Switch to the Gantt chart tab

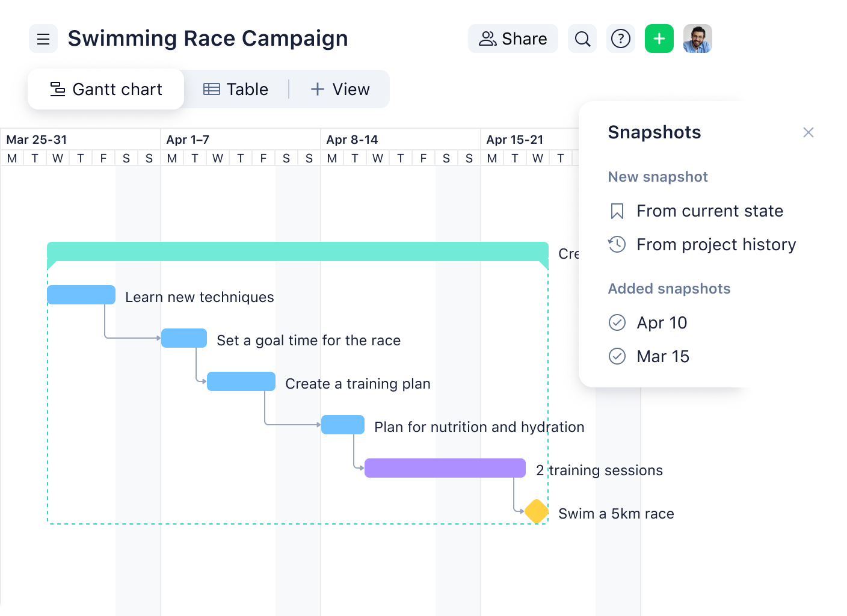click(x=106, y=89)
